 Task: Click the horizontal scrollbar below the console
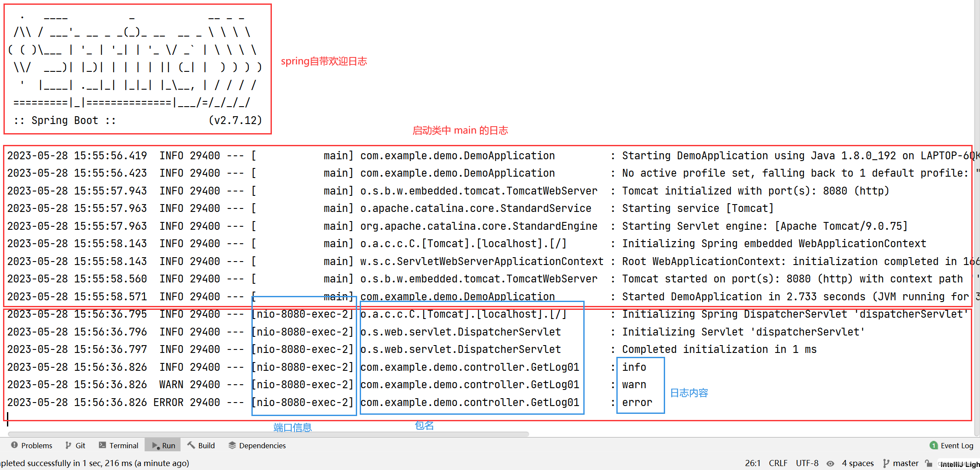point(264,434)
